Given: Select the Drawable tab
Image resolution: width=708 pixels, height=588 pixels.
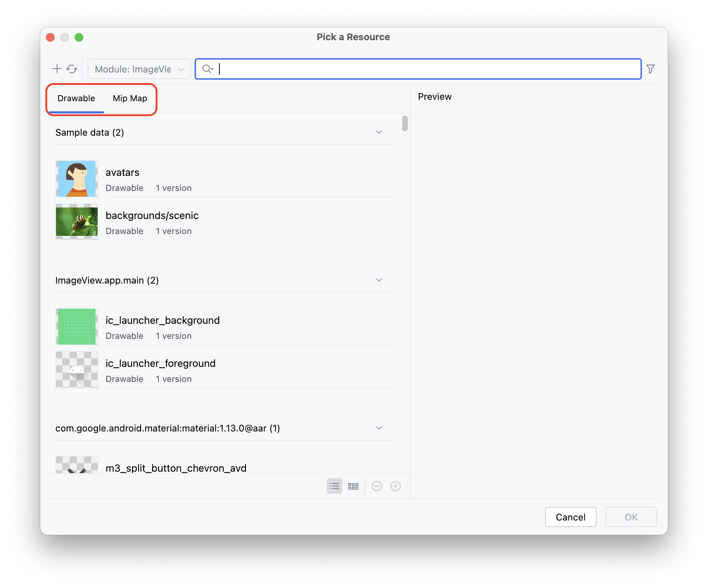Looking at the screenshot, I should point(76,98).
